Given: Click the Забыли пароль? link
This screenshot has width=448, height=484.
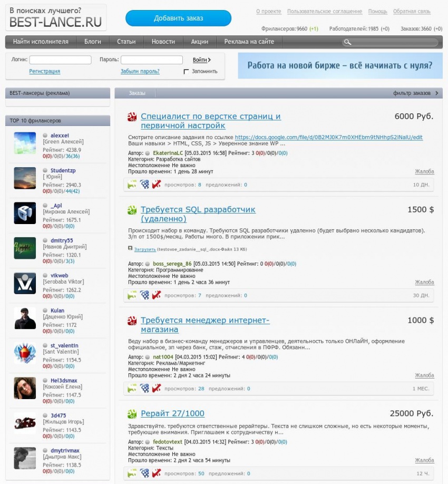Looking at the screenshot, I should point(140,71).
